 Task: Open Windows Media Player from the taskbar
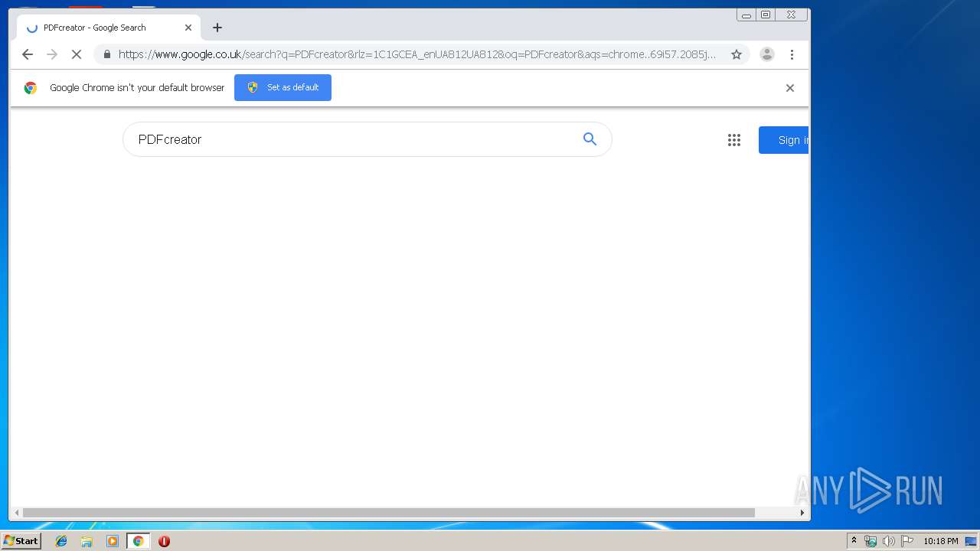[x=113, y=541]
